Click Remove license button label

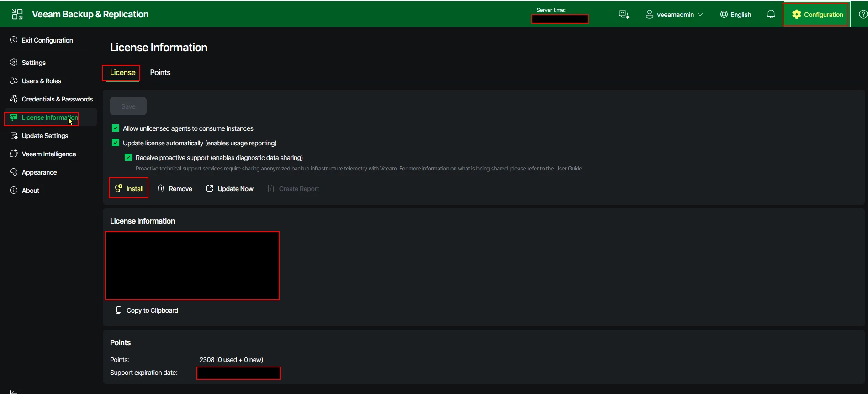coord(180,189)
